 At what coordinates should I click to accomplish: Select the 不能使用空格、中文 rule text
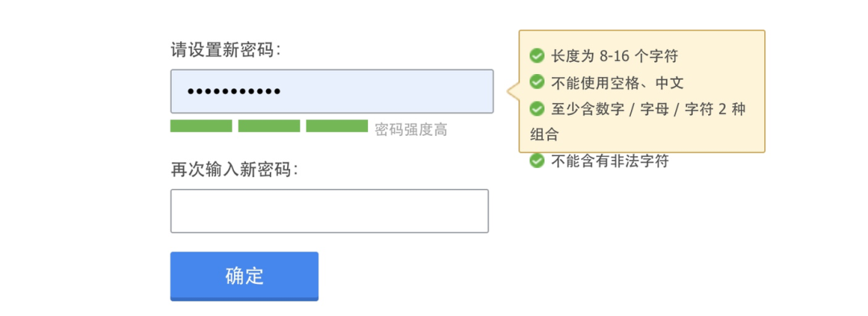click(617, 83)
